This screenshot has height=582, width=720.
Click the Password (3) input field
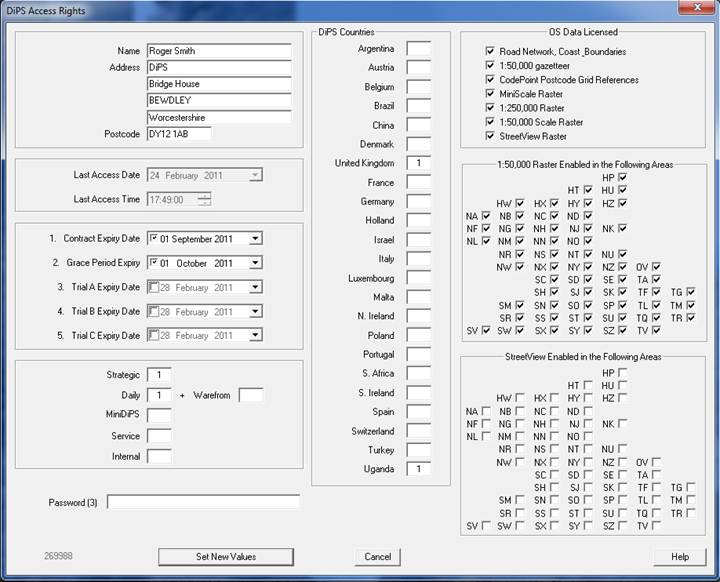203,502
